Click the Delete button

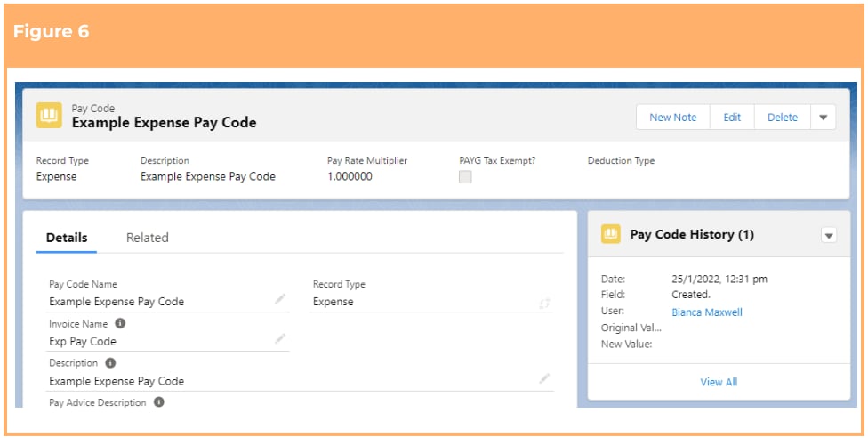click(783, 118)
